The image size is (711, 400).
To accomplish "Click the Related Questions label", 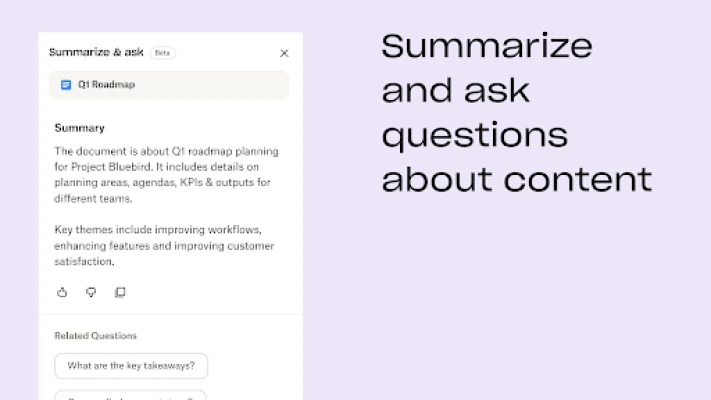I will [96, 336].
